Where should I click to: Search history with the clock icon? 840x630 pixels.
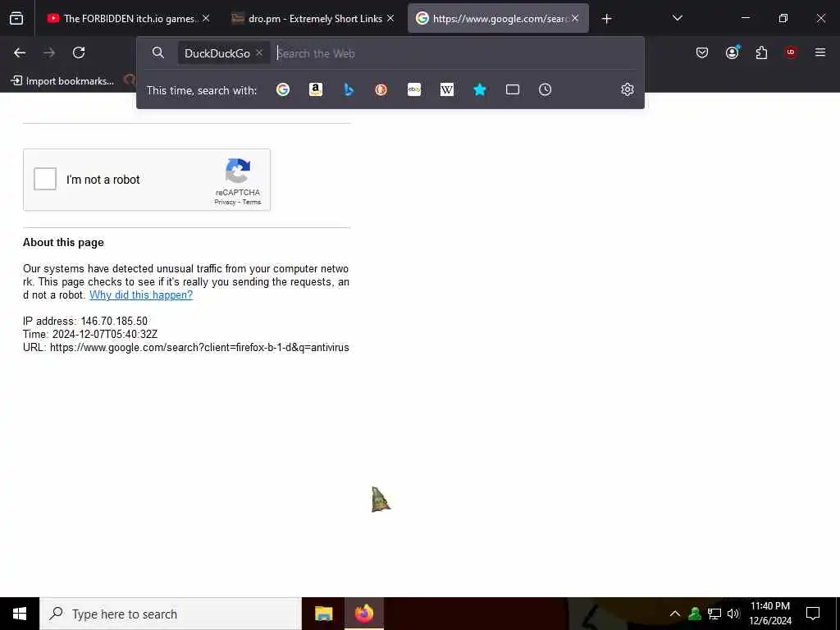pyautogui.click(x=545, y=89)
